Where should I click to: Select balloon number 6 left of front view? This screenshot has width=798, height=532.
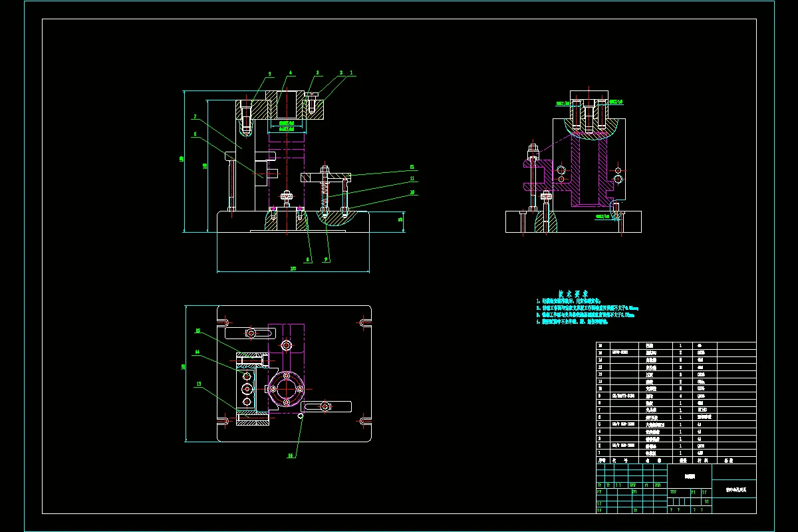(x=195, y=134)
